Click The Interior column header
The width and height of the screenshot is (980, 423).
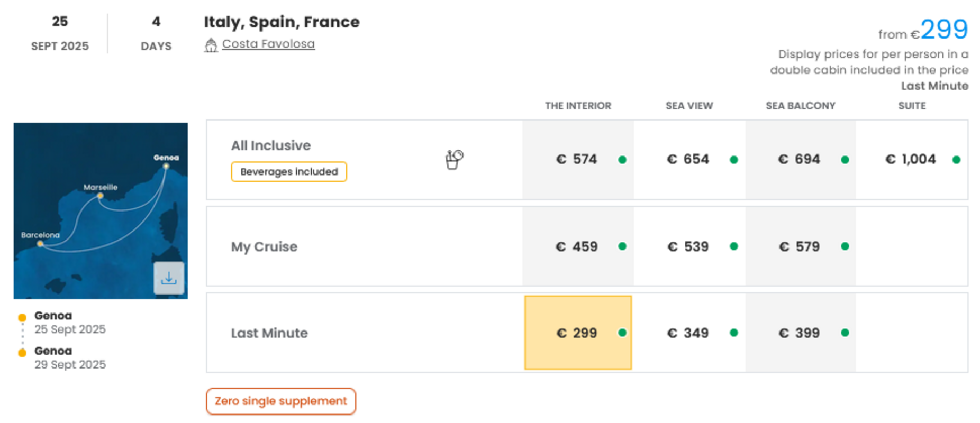pyautogui.click(x=578, y=106)
